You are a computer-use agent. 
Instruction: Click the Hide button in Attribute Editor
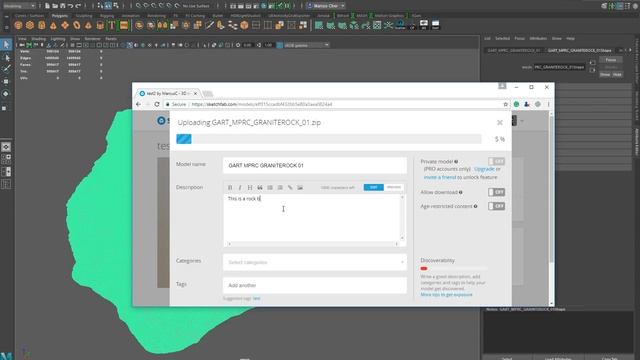click(x=617, y=75)
